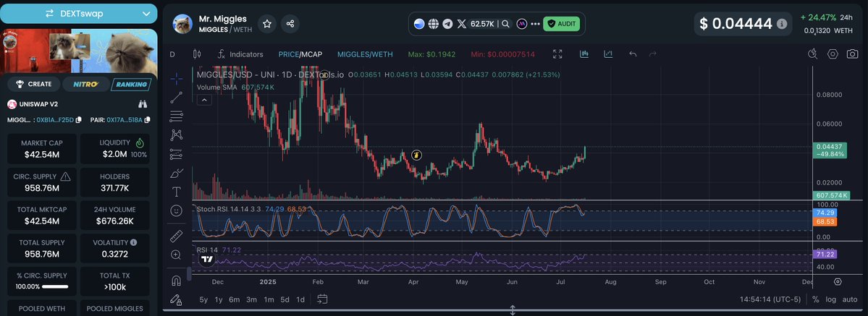Toggle auto scale mode
The height and width of the screenshot is (316, 868).
point(850,299)
